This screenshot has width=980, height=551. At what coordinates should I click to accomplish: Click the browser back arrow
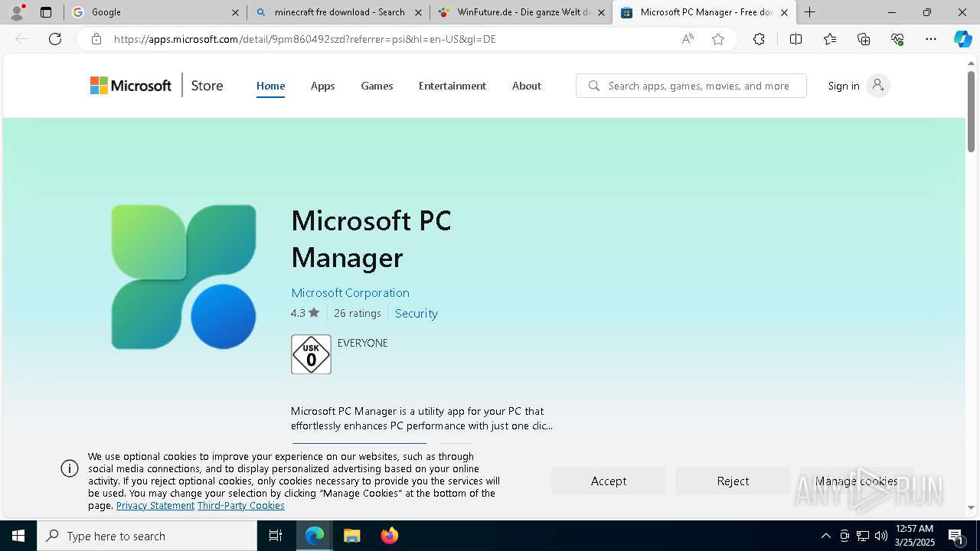(21, 39)
